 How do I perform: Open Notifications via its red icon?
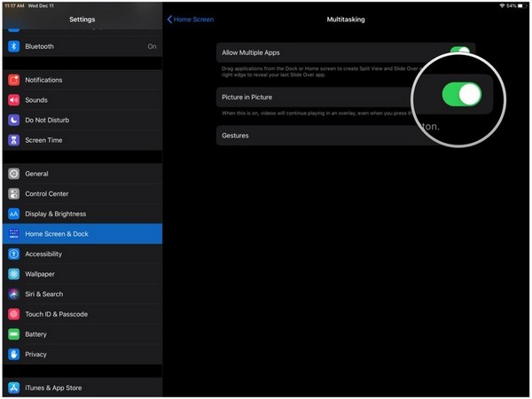pos(14,80)
